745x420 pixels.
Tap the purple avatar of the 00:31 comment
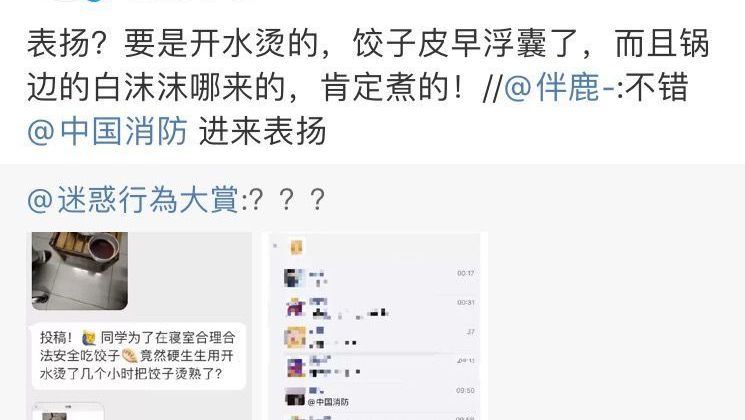295,307
